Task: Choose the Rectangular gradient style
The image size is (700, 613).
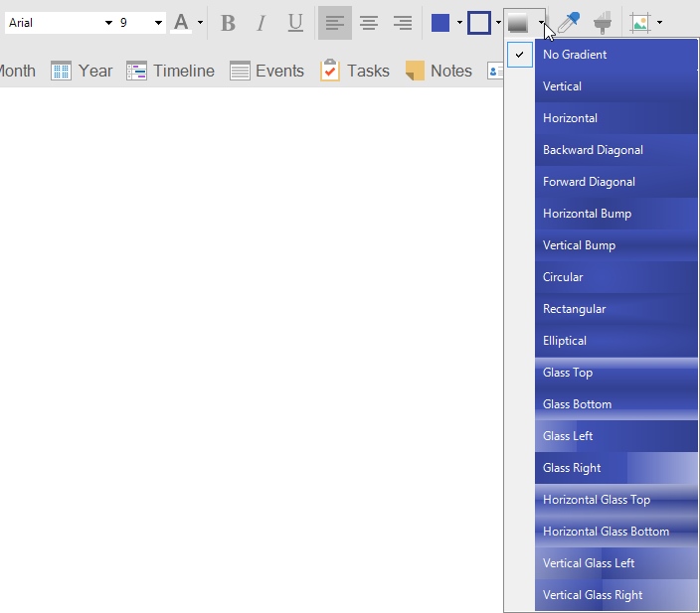Action: 616,309
